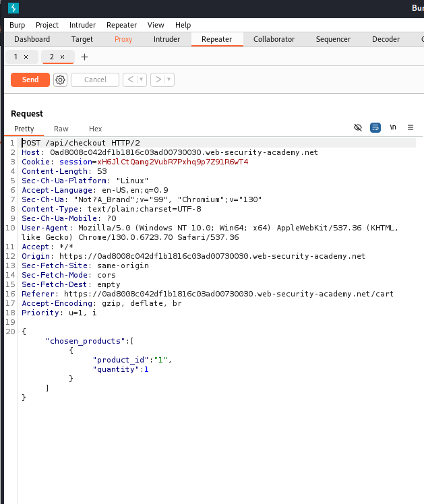424x504 pixels.
Task: Click the "product_id" JSON line
Action: pyautogui.click(x=132, y=360)
